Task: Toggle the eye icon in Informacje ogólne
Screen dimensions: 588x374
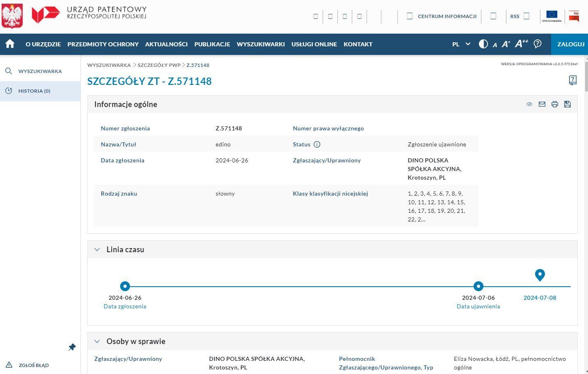Action: pyautogui.click(x=529, y=104)
